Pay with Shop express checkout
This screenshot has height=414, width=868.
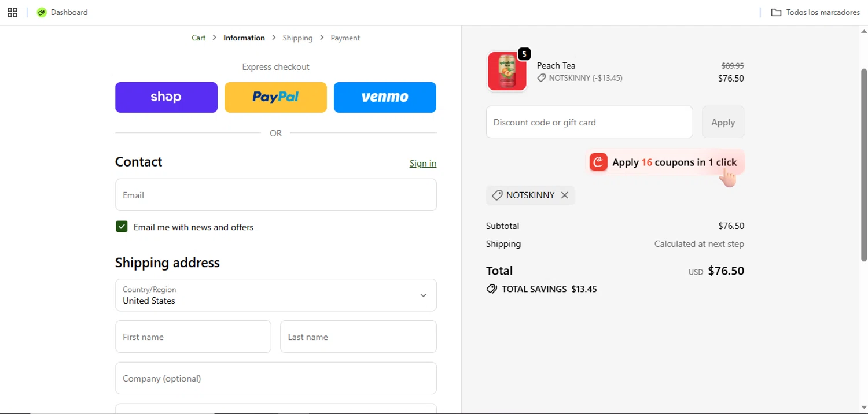pyautogui.click(x=166, y=97)
